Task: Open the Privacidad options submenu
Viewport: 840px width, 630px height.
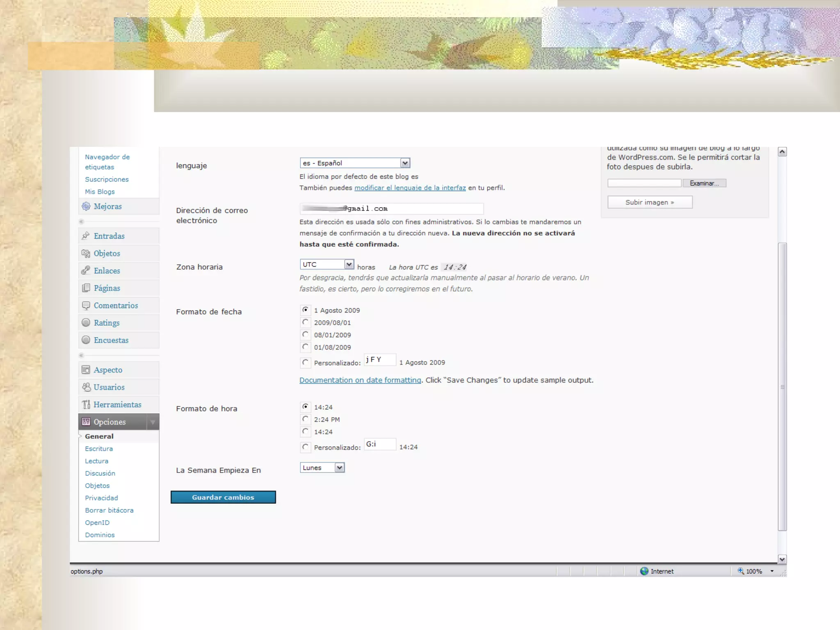Action: [101, 498]
